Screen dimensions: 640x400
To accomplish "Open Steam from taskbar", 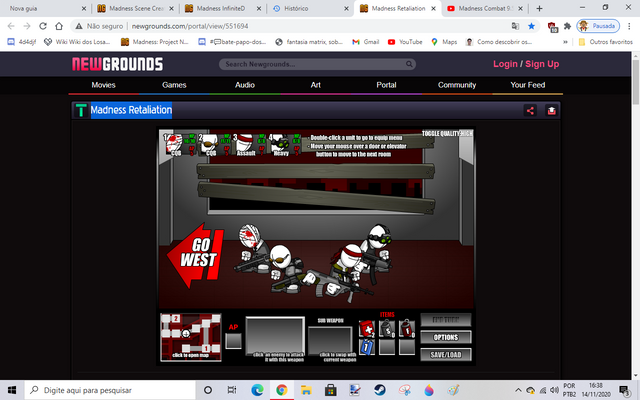I will pyautogui.click(x=380, y=390).
